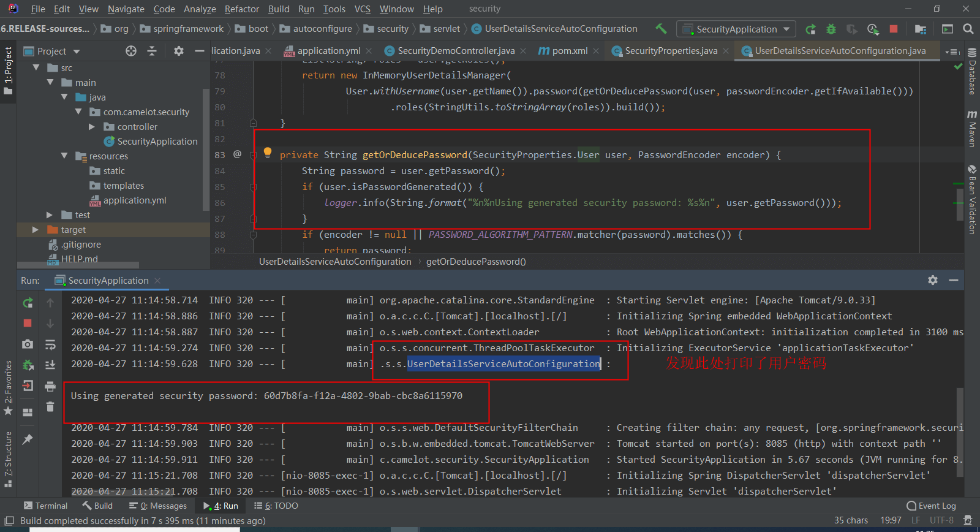Close the SecurityProperties.java tab

coord(726,51)
